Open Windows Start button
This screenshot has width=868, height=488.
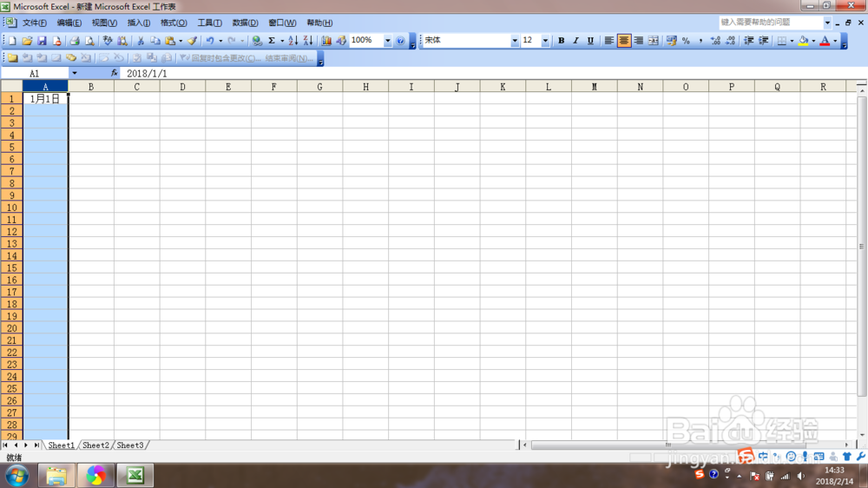[x=17, y=475]
